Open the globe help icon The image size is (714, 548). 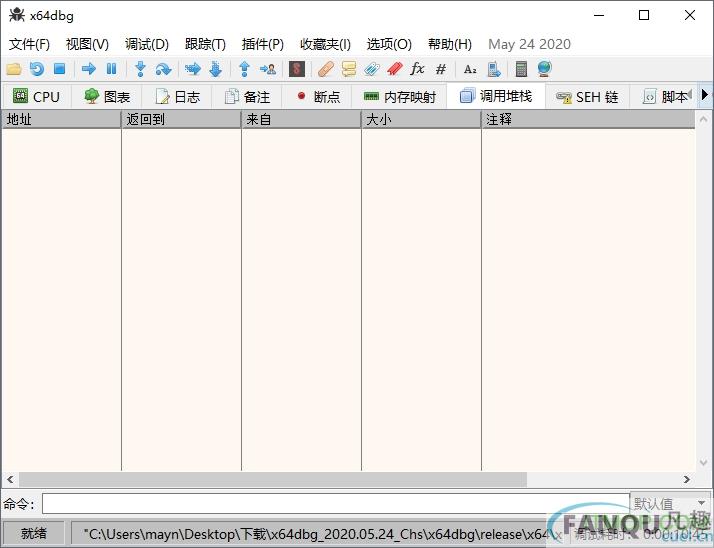545,69
